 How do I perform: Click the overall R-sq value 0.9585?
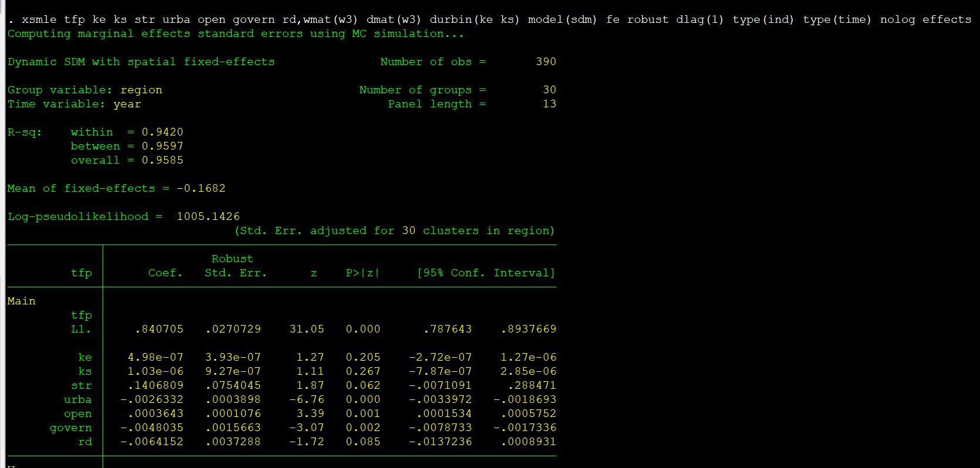[x=162, y=160]
